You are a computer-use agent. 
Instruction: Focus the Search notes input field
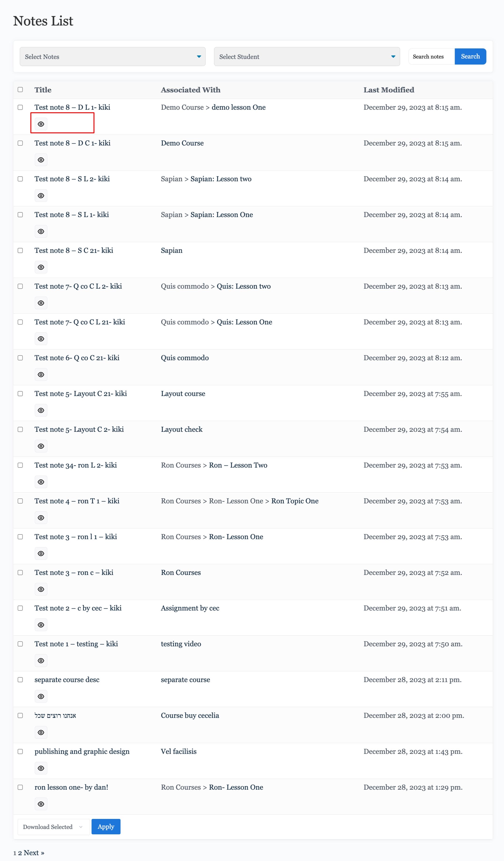click(431, 57)
